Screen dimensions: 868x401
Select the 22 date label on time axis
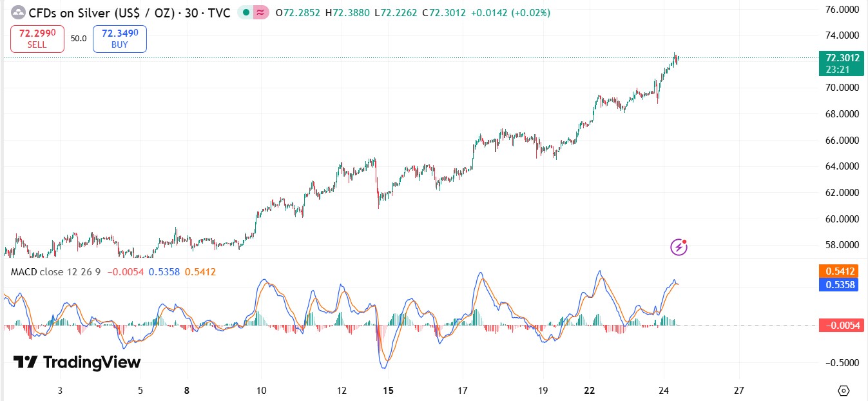(589, 391)
